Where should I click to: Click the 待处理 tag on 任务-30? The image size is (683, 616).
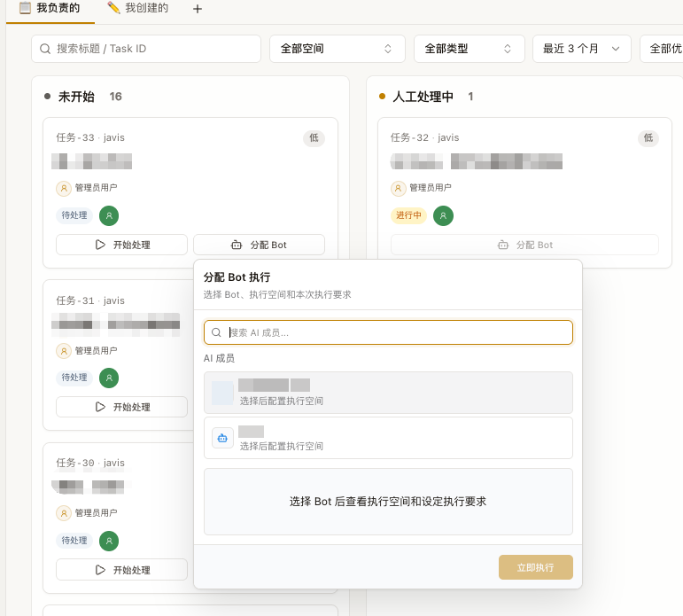point(74,540)
